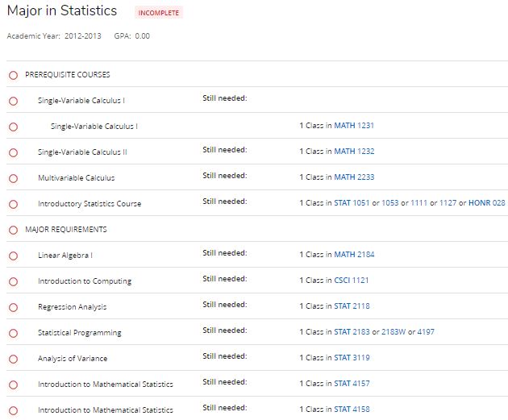
Task: Click the PREREQUISITE COURSES section heading
Action: (68, 75)
